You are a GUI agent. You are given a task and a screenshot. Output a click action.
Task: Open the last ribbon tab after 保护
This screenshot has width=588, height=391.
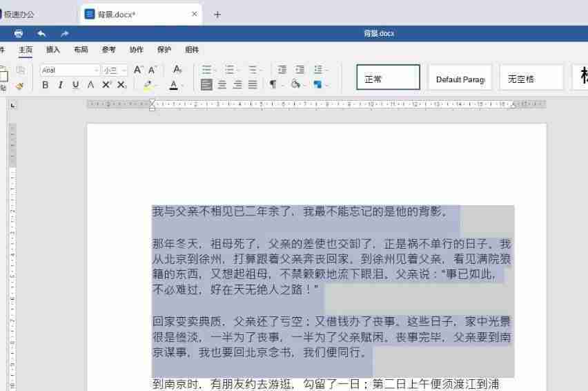click(192, 50)
